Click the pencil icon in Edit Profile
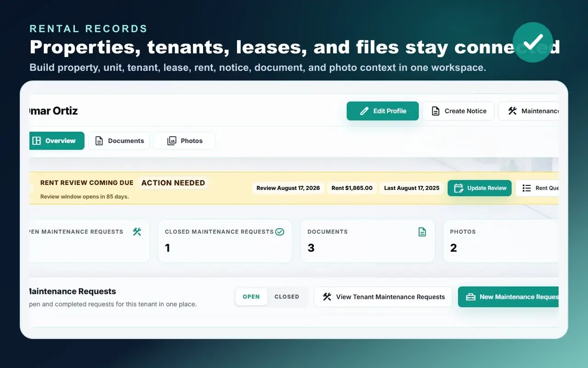The image size is (588, 368). pyautogui.click(x=364, y=111)
